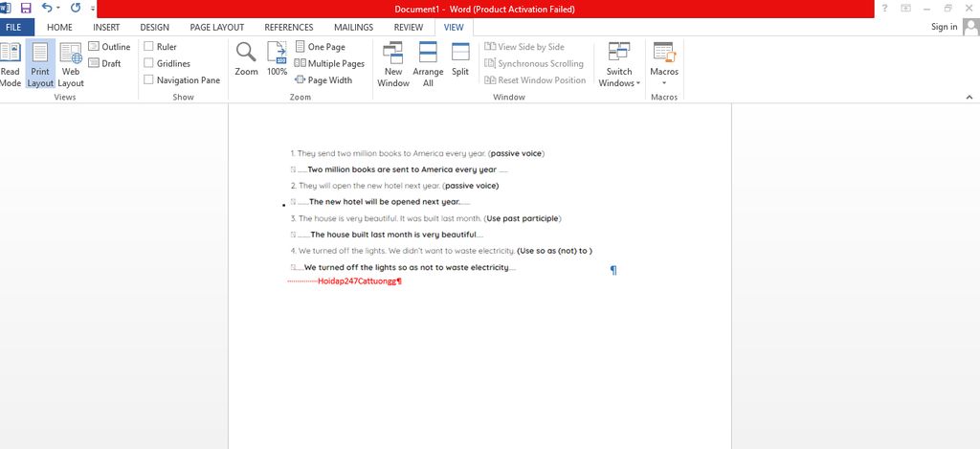
Task: Collapse the ribbon
Action: 969,97
